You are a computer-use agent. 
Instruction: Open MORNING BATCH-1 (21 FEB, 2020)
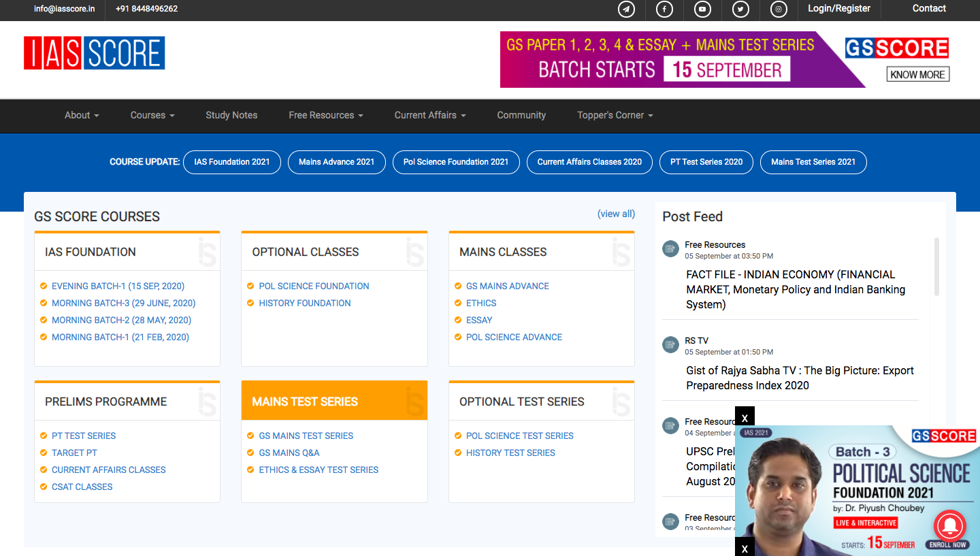point(120,337)
